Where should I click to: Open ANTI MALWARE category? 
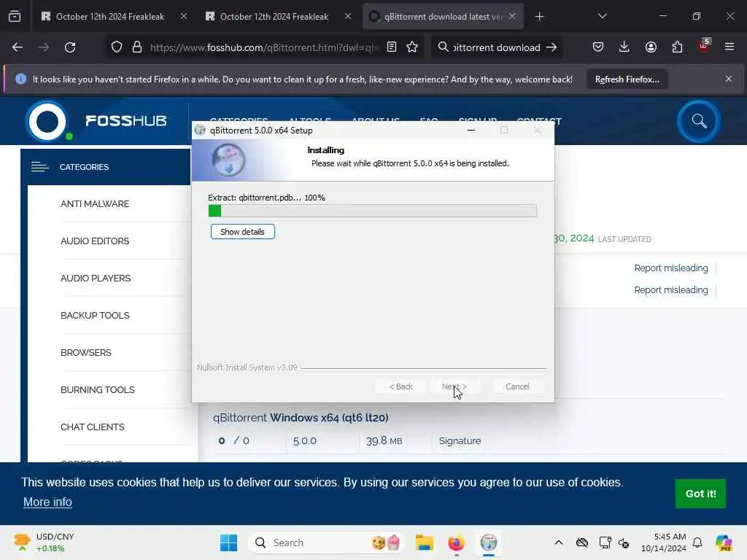95,204
